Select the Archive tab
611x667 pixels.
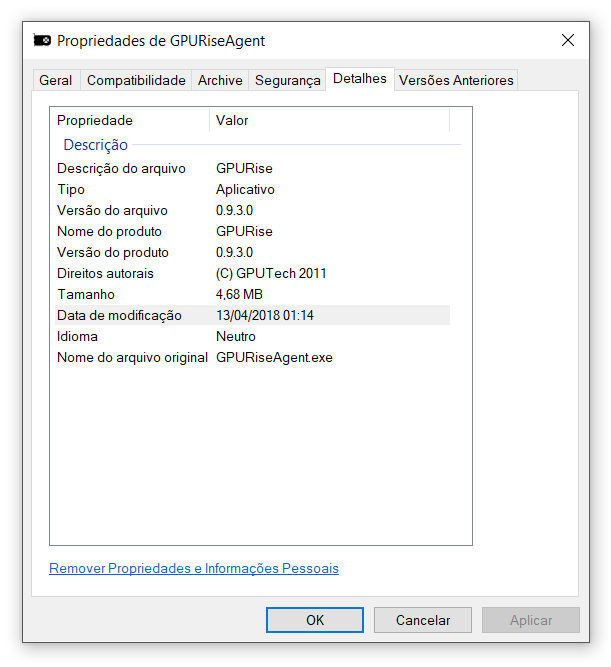click(x=220, y=80)
